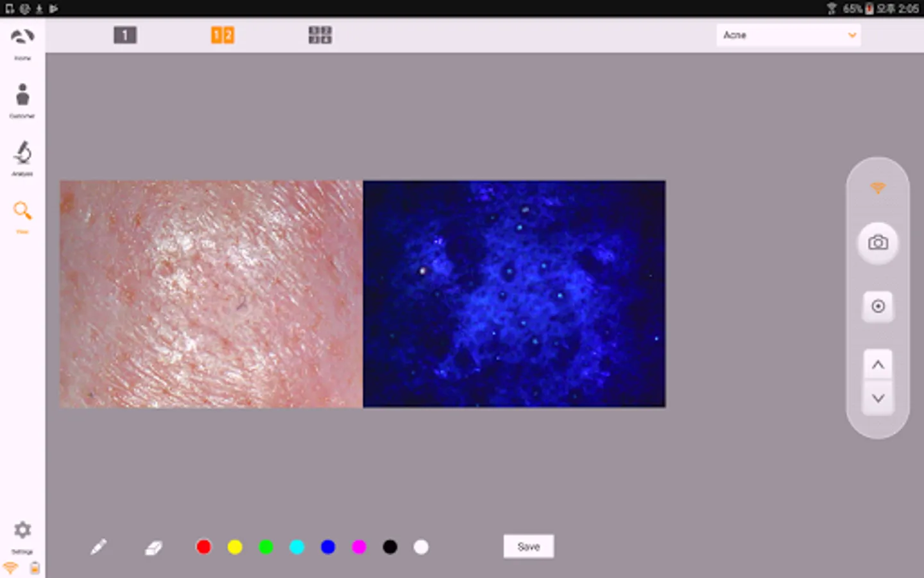Pick the red color swatch
The width and height of the screenshot is (924, 578).
point(203,547)
